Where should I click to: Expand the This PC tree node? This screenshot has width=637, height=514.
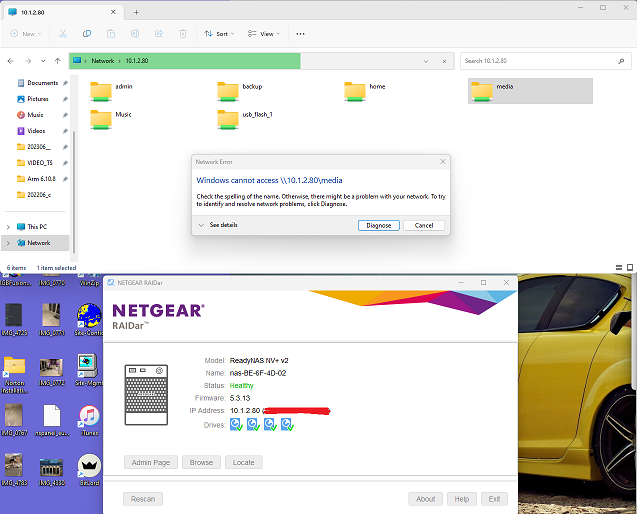(x=8, y=227)
